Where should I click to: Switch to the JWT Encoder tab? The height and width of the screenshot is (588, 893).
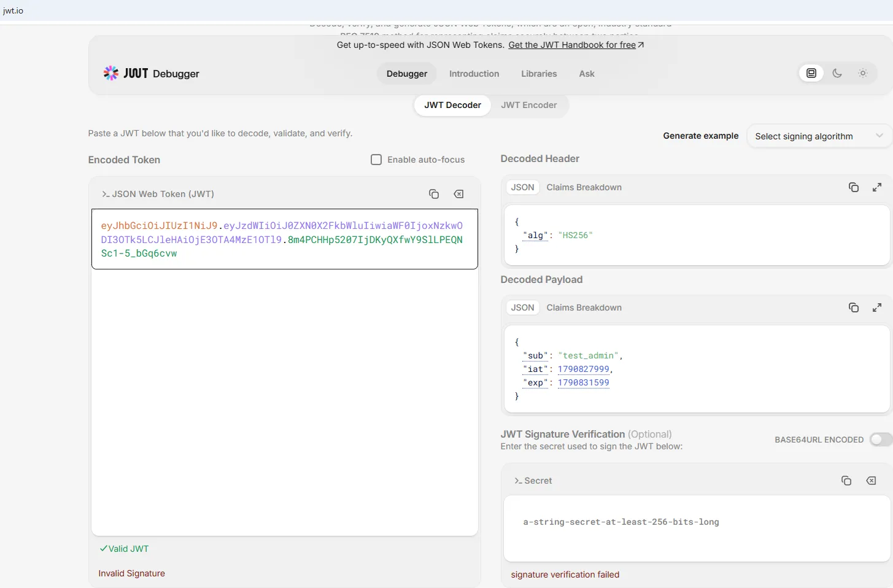coord(529,105)
